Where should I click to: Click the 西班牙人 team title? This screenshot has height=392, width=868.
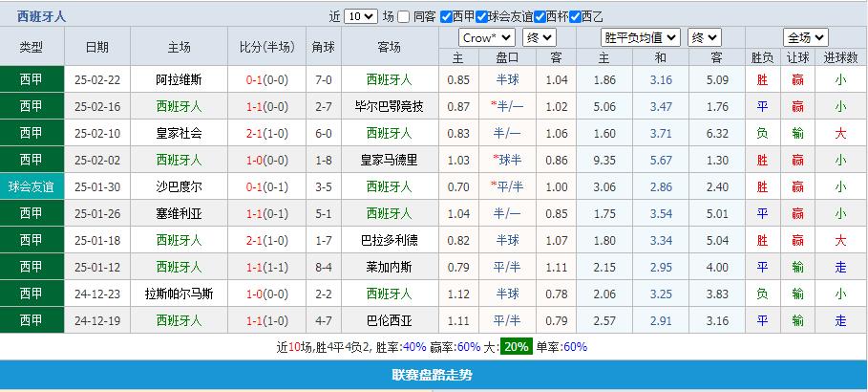41,16
